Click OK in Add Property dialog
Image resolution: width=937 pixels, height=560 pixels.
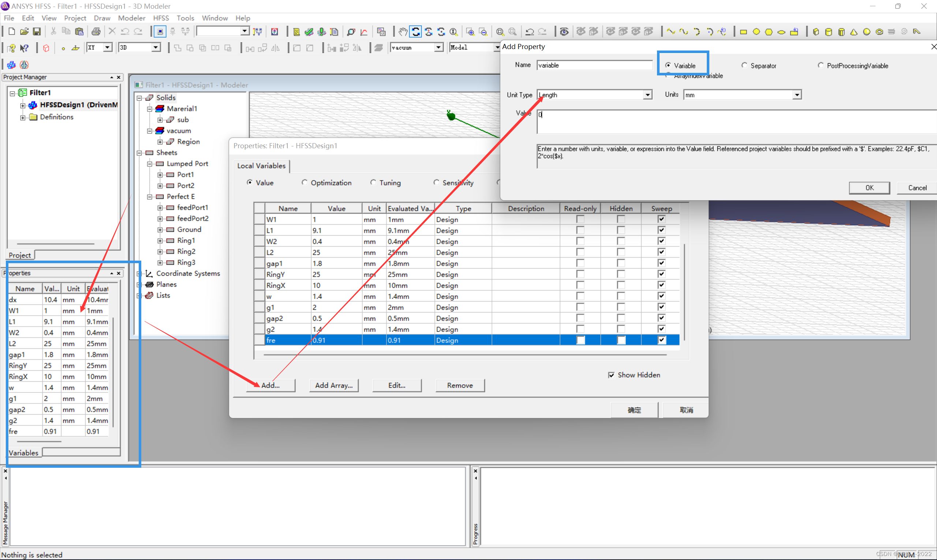pyautogui.click(x=869, y=187)
